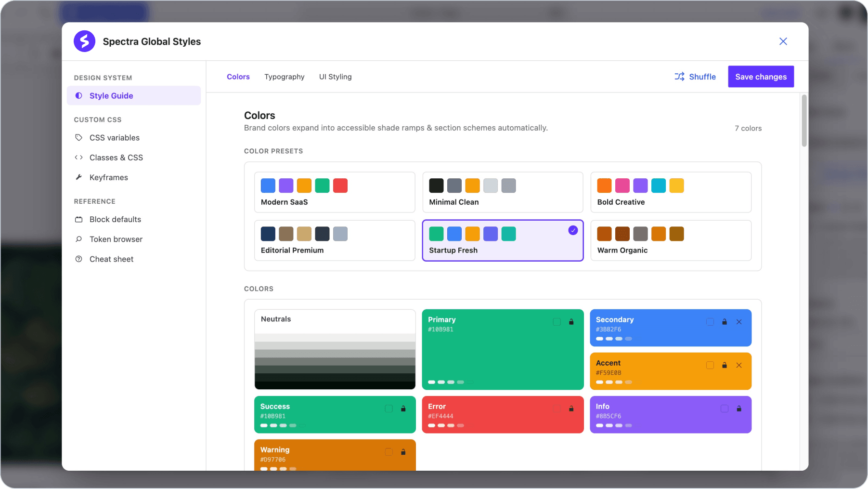The height and width of the screenshot is (489, 868).
Task: Click the dialog's vertical scrollbar
Action: point(804,120)
